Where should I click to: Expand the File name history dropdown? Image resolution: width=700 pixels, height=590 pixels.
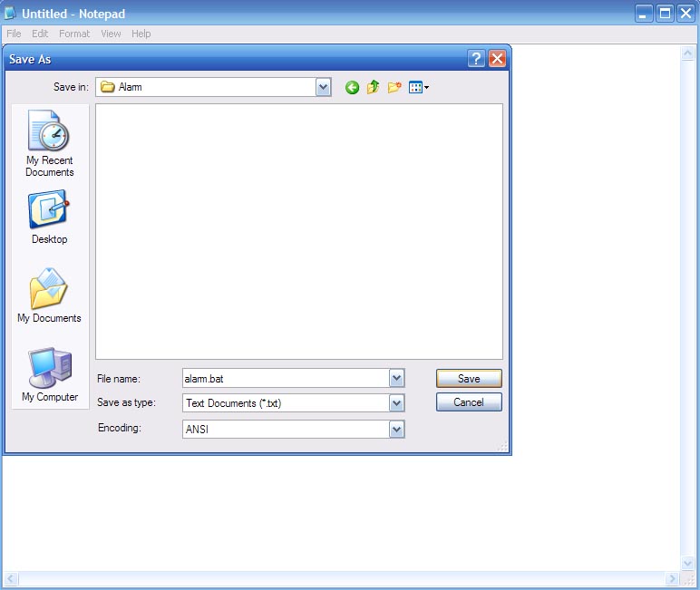396,379
